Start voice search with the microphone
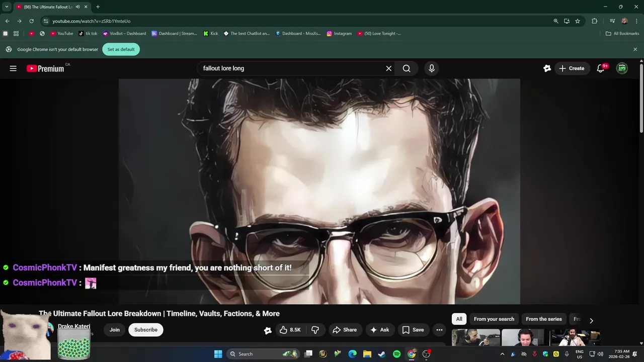Image resolution: width=644 pixels, height=362 pixels. click(431, 68)
